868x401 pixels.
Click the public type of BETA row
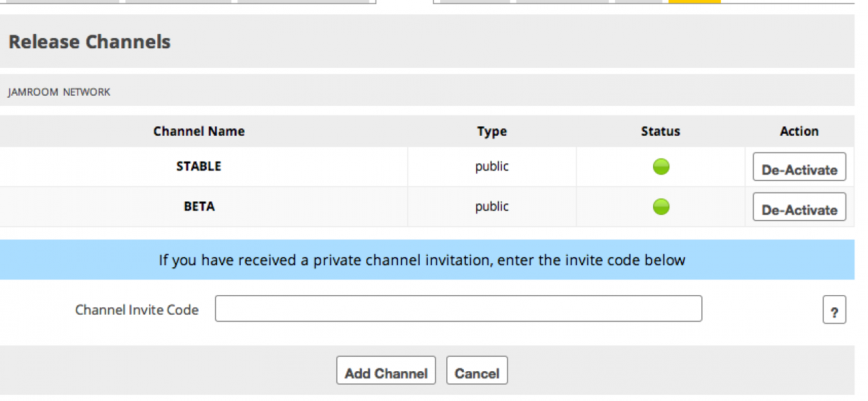[492, 206]
